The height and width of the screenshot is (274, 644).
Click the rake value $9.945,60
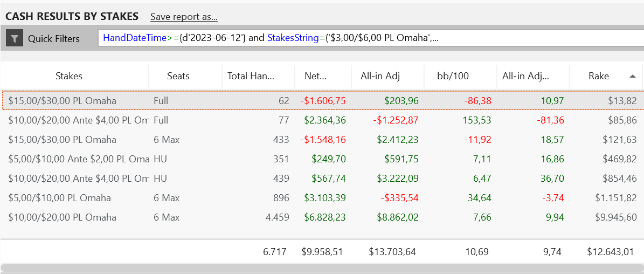click(617, 217)
